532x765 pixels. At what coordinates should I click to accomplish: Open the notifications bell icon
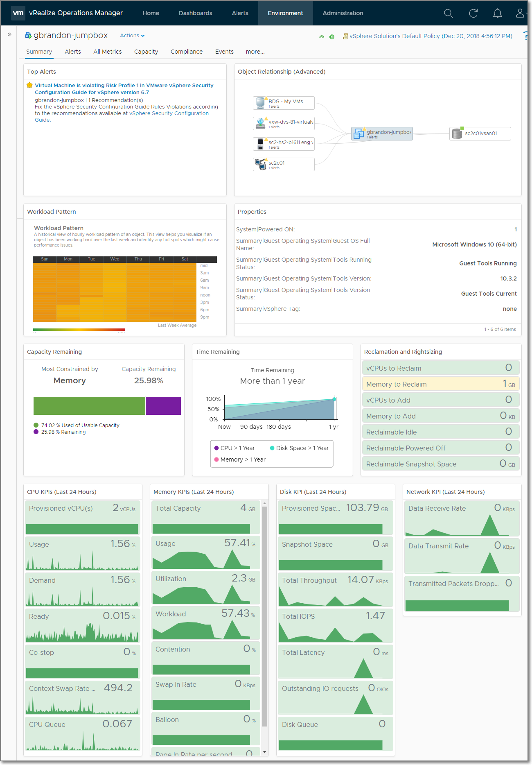click(498, 14)
